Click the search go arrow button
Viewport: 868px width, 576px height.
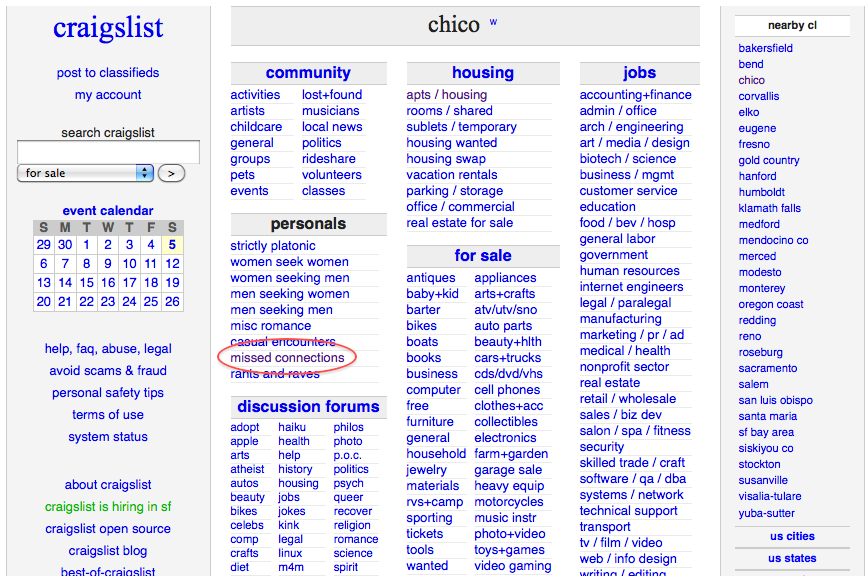pos(171,173)
